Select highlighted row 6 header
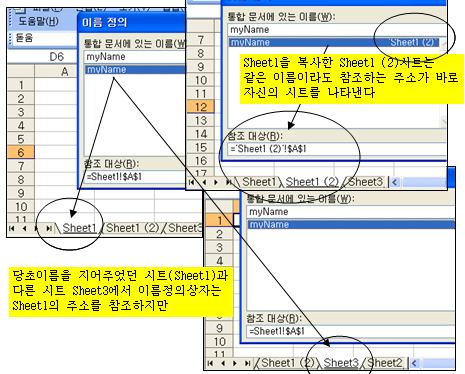Viewport: 465px width, 374px height. [x=21, y=152]
